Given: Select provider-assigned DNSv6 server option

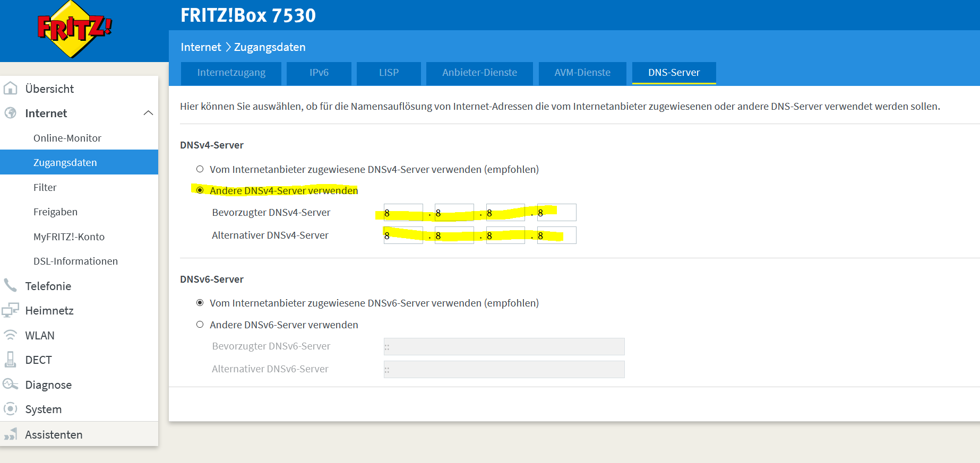Looking at the screenshot, I should coord(200,303).
